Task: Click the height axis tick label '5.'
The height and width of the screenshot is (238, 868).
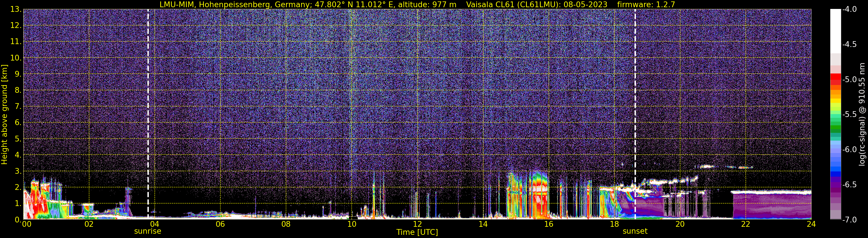Action: tap(18, 139)
